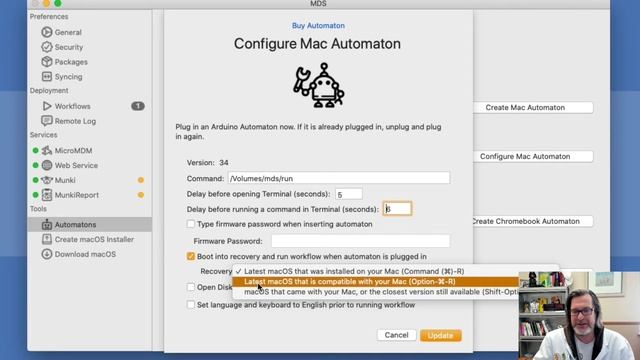Click the Workflows count badge

click(138, 106)
